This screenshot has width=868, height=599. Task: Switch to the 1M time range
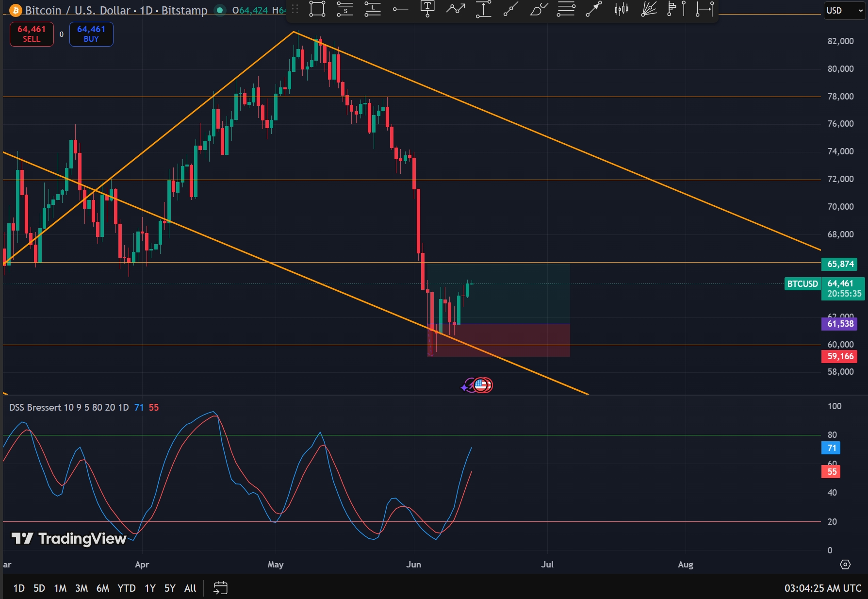pos(60,588)
